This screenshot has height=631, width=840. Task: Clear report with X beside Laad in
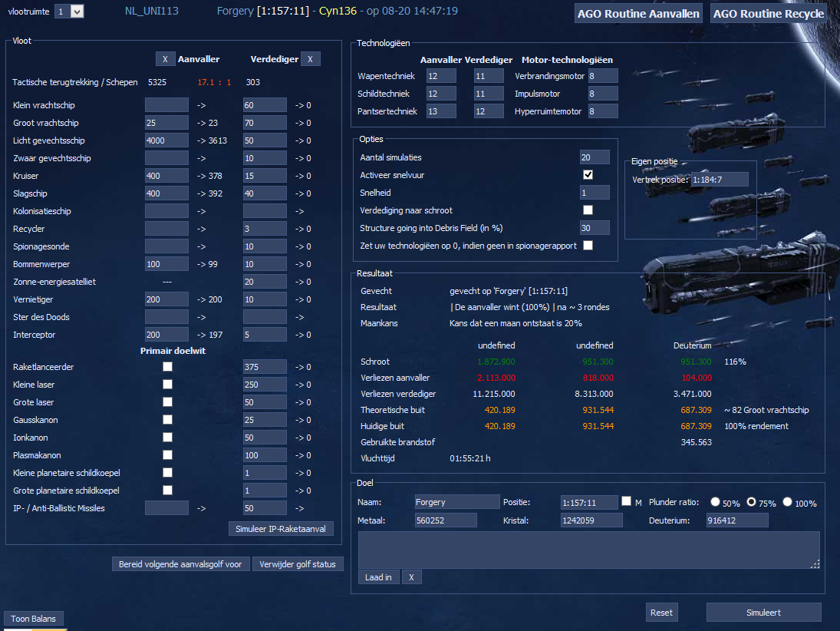[x=411, y=577]
